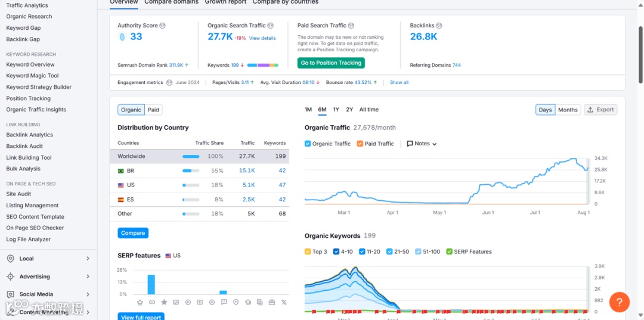644x320 pixels.
Task: Click the globe icon next to Authority Score
Action: (x=163, y=26)
